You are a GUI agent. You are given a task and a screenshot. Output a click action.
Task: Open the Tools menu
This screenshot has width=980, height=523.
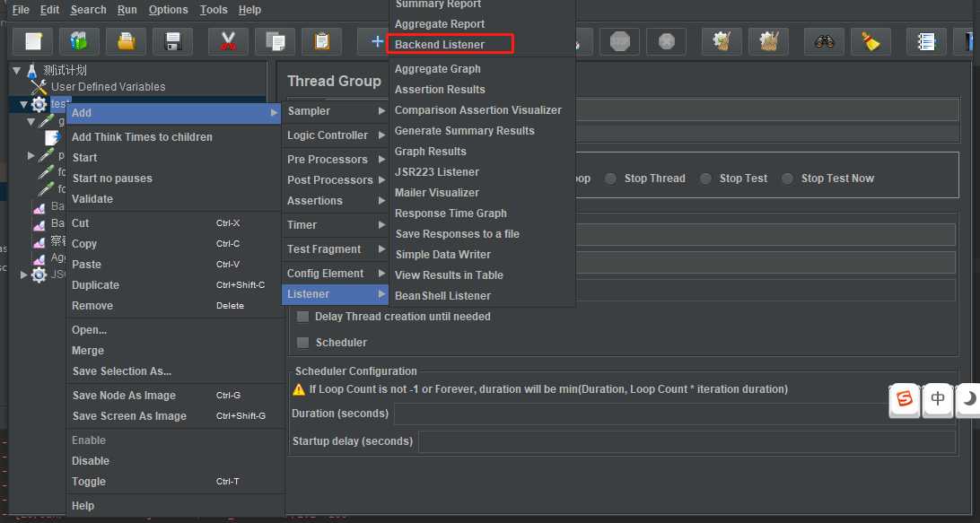[214, 10]
